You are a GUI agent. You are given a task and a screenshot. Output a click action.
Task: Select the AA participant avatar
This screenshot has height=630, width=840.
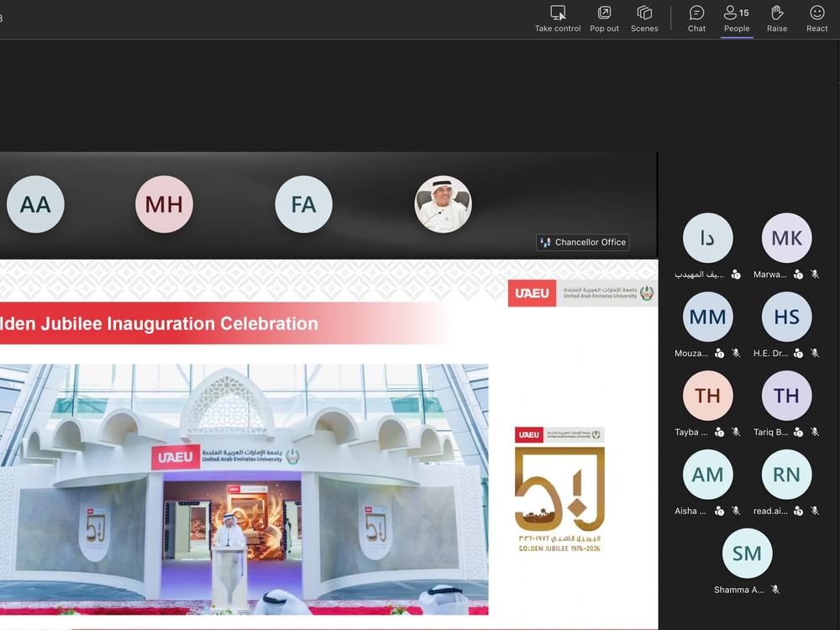[x=35, y=204]
